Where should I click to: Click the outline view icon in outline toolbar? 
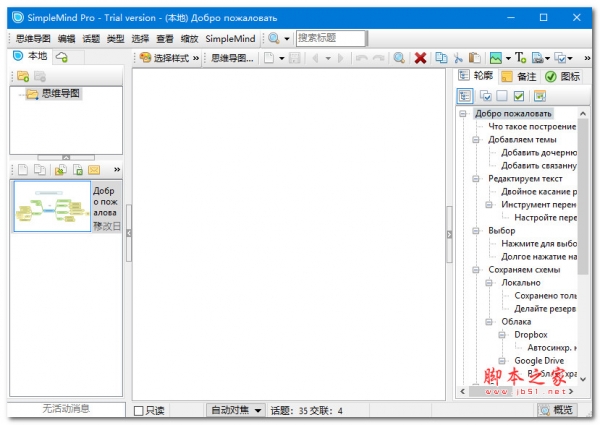(x=465, y=96)
